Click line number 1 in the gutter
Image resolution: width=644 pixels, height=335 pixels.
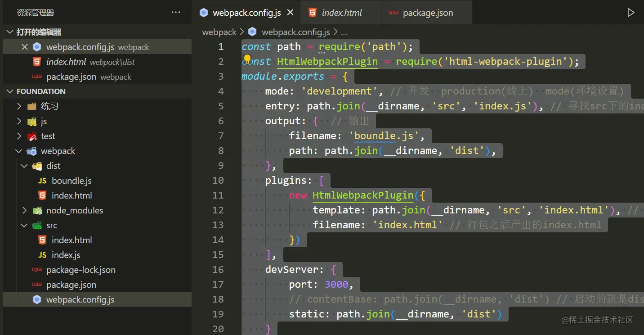(221, 46)
